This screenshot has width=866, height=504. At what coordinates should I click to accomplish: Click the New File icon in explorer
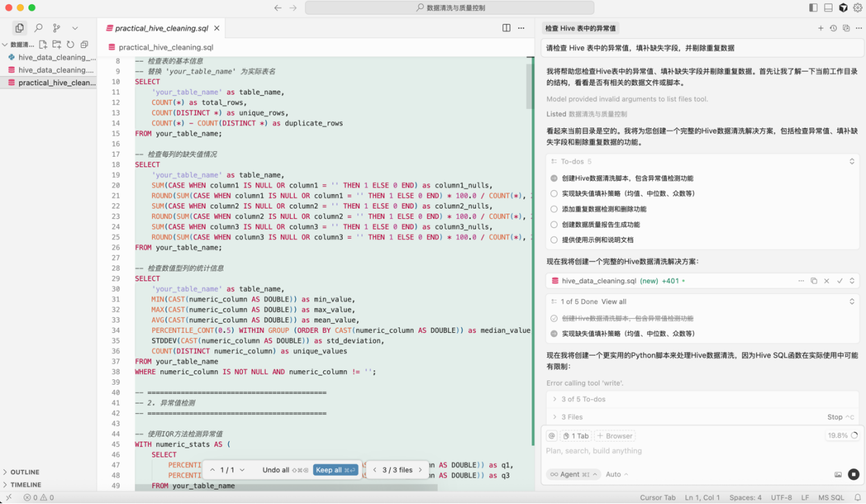click(43, 44)
